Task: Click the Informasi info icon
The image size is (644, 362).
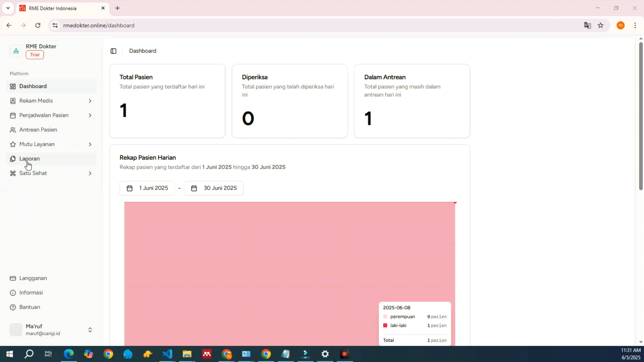Action: point(13,293)
